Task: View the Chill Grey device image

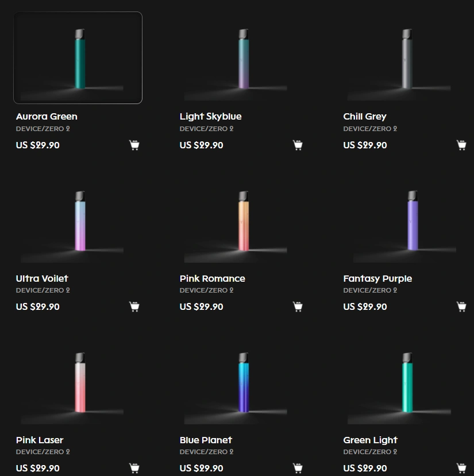Action: point(405,57)
